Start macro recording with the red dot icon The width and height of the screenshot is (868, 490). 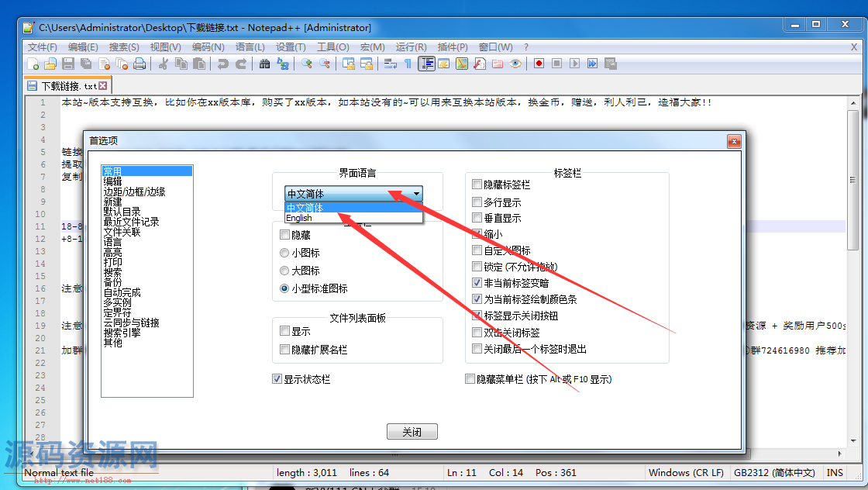point(539,64)
